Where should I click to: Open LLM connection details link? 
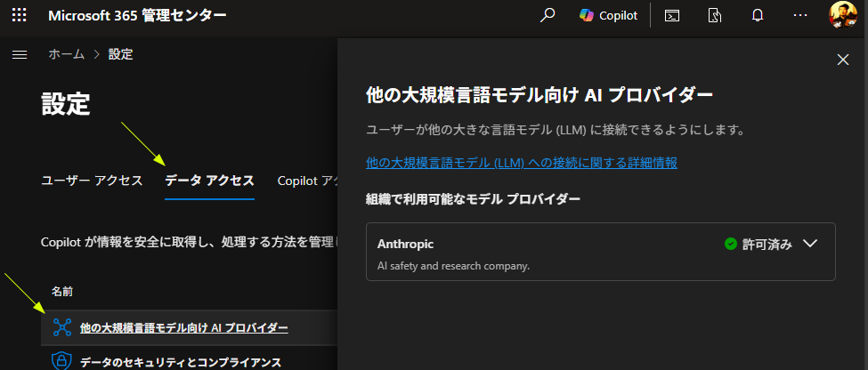click(522, 163)
